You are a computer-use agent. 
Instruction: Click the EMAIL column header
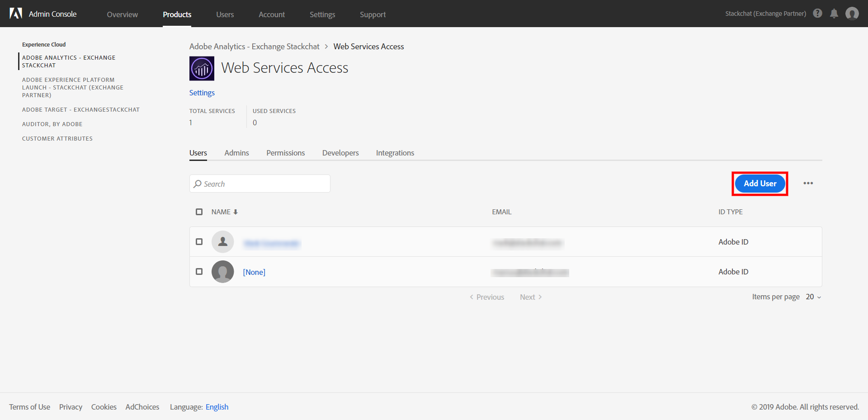click(x=502, y=212)
